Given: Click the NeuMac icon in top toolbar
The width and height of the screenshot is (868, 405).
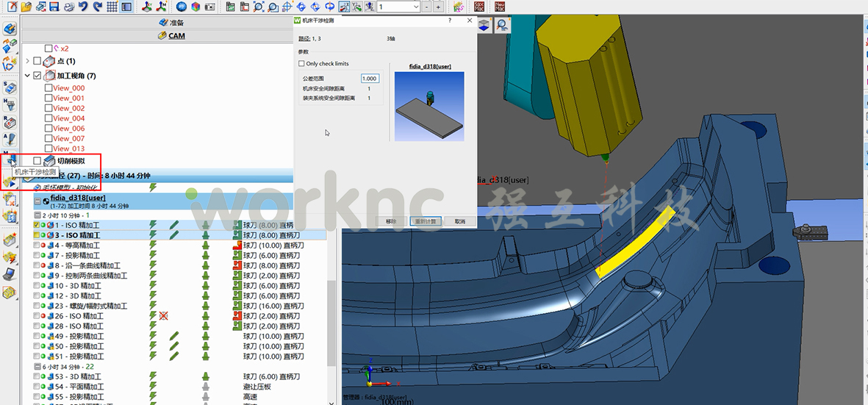Looking at the screenshot, I should 500,7.
